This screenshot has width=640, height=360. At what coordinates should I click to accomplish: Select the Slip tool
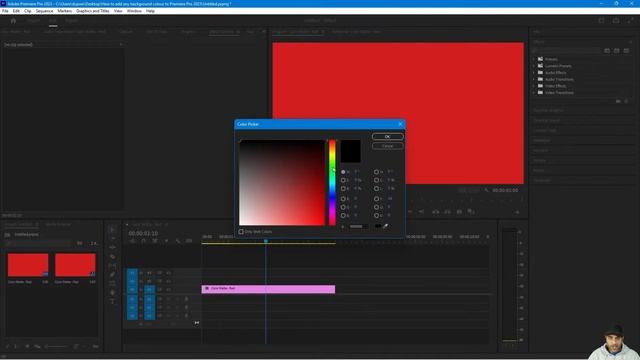click(113, 265)
